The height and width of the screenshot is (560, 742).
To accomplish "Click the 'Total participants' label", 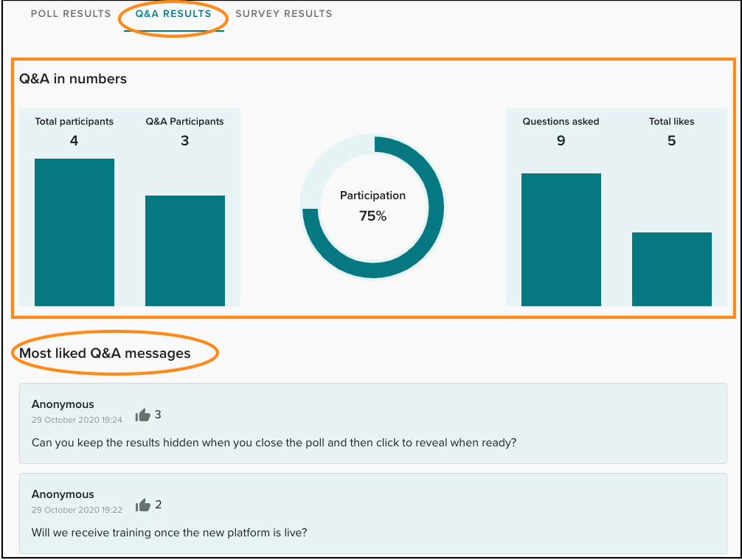I will coord(74,121).
